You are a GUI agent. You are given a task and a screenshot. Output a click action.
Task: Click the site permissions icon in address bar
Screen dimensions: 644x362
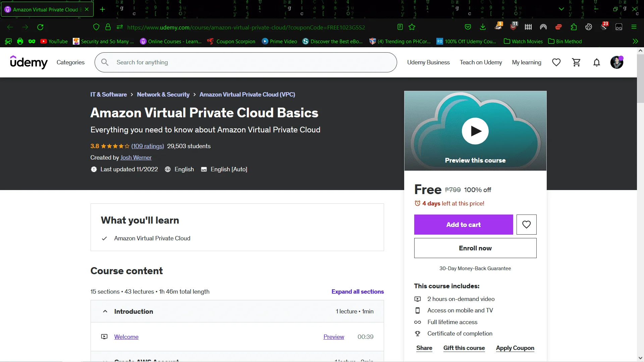pyautogui.click(x=120, y=27)
